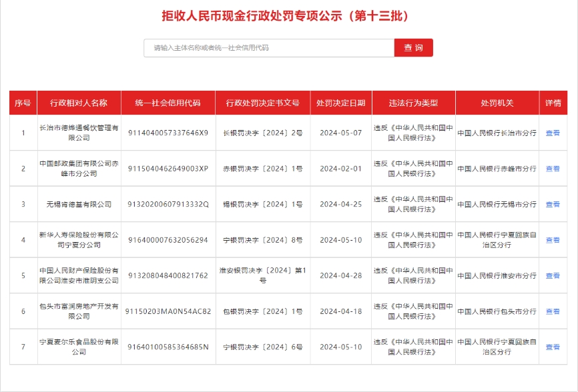Click violation type cell in row 1
Image resolution: width=578 pixels, height=392 pixels.
tap(413, 133)
